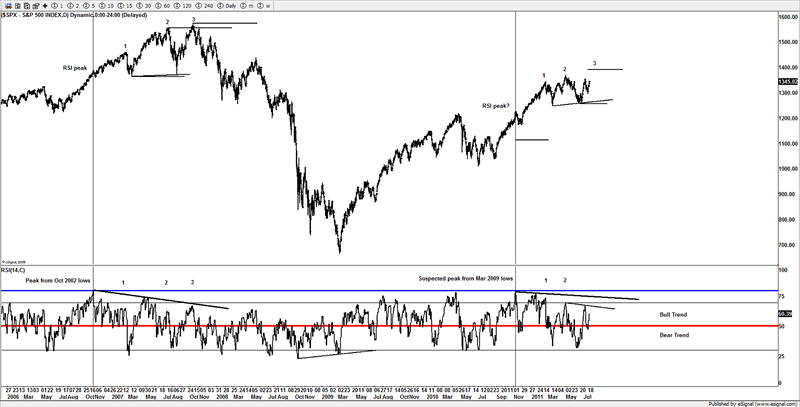Switch to 2-minute interval

tap(73, 6)
